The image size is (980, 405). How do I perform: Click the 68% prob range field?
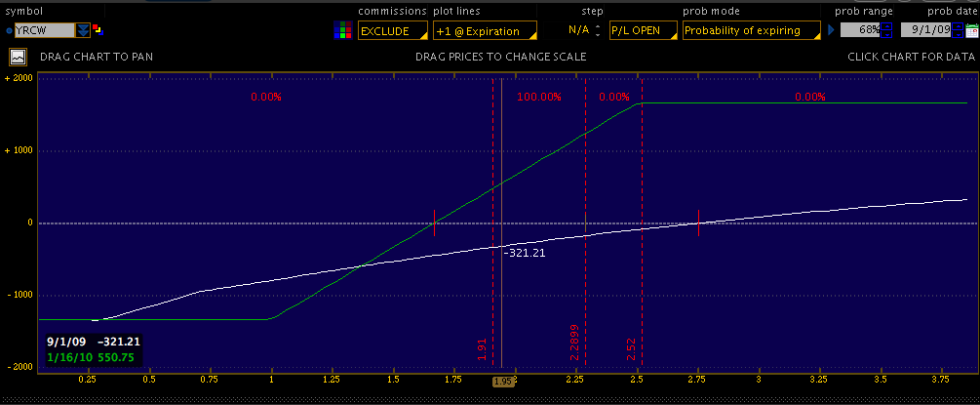point(860,30)
